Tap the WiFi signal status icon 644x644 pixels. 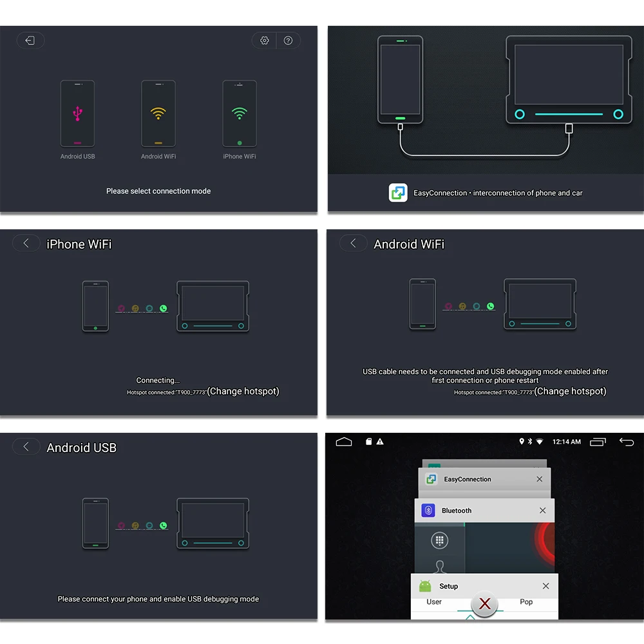pos(540,442)
